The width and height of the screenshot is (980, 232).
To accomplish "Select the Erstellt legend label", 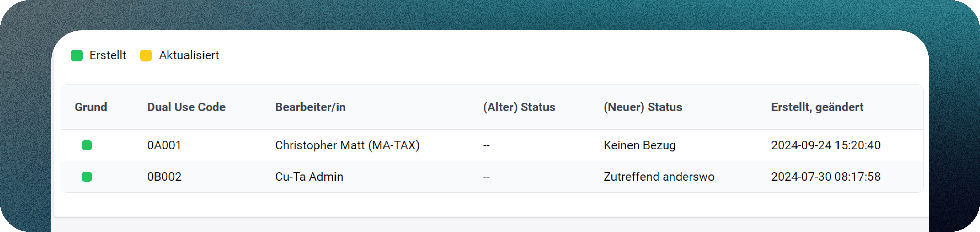I will tap(108, 55).
